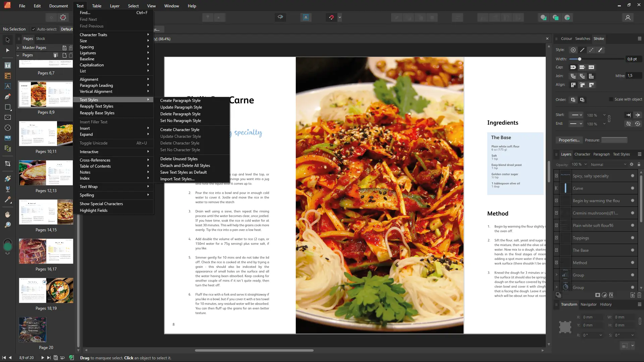
Task: Select the Pen tool in the left toolbar
Action: pyautogui.click(x=7, y=97)
